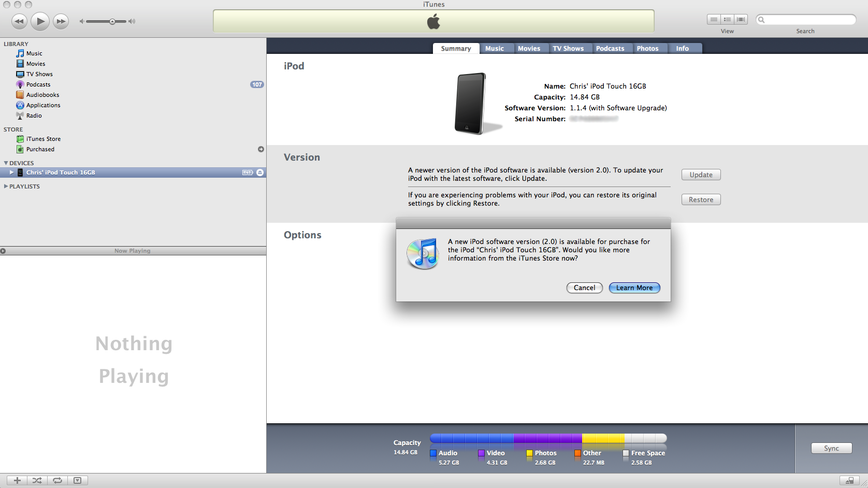Viewport: 868px width, 488px height.
Task: Click the blue Audio legend swatch
Action: 433,453
